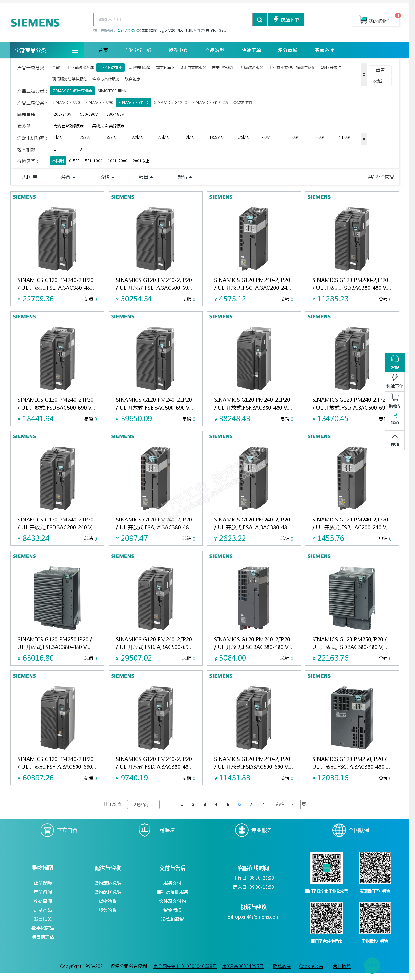Select integrated class A filter option
Image resolution: width=415 pixels, height=980 pixels.
[x=108, y=126]
